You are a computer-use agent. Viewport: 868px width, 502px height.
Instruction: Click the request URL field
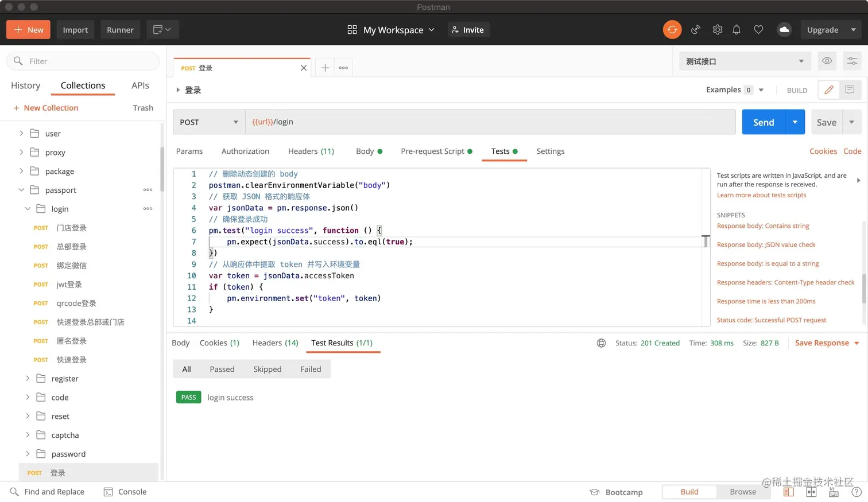(491, 122)
